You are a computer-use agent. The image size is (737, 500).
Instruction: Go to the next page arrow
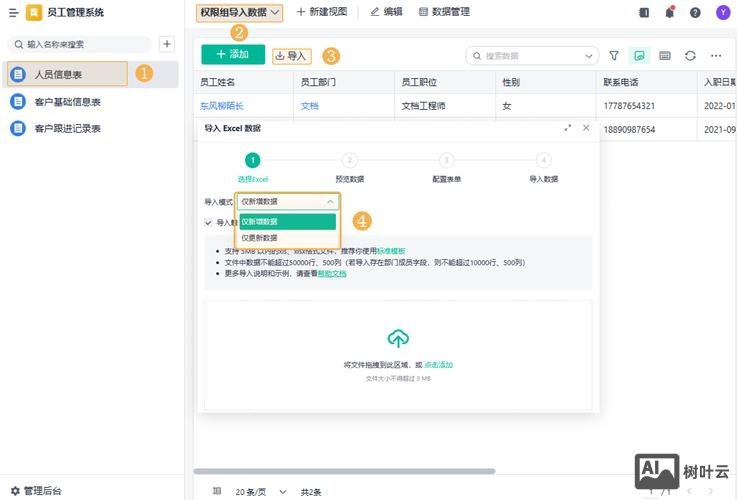tap(711, 491)
